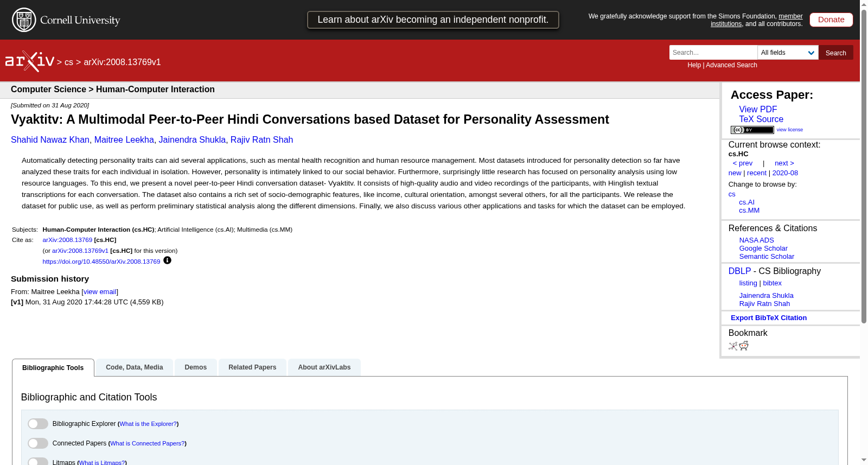Image resolution: width=868 pixels, height=465 pixels.
Task: Click into the Search input field
Action: point(713,53)
